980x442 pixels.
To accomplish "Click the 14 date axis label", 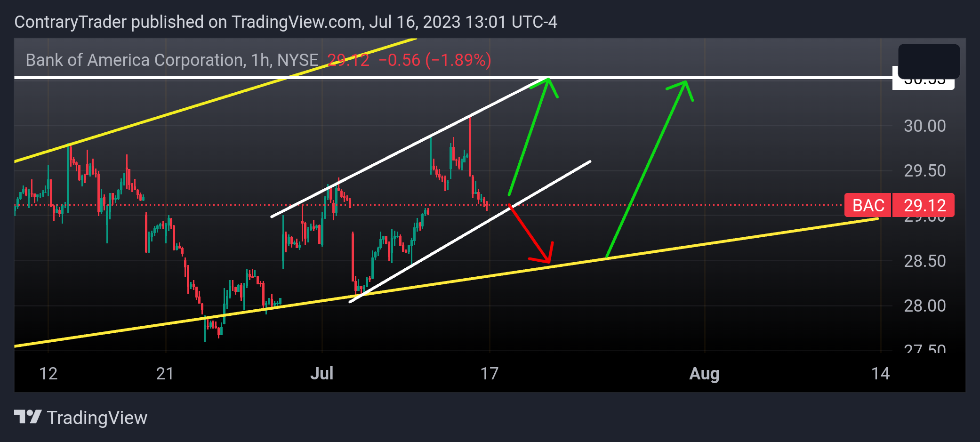I will 880,373.
